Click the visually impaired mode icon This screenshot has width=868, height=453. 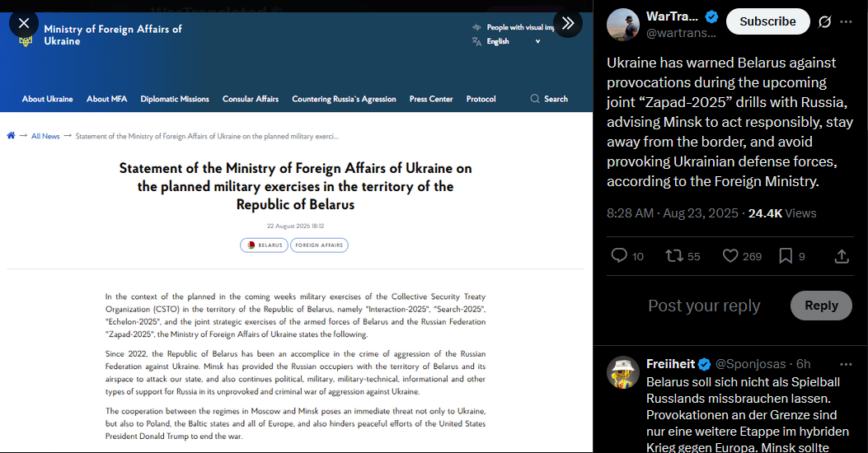(x=476, y=27)
